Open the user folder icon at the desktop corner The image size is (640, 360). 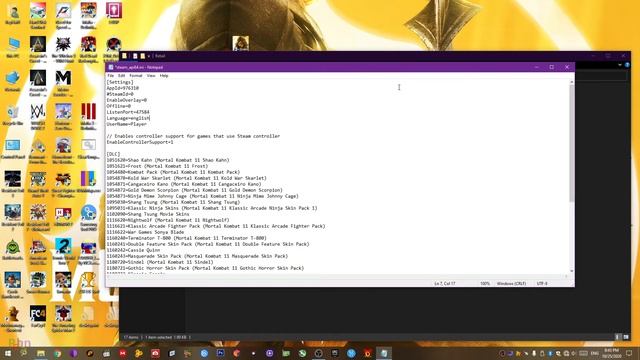point(13,15)
